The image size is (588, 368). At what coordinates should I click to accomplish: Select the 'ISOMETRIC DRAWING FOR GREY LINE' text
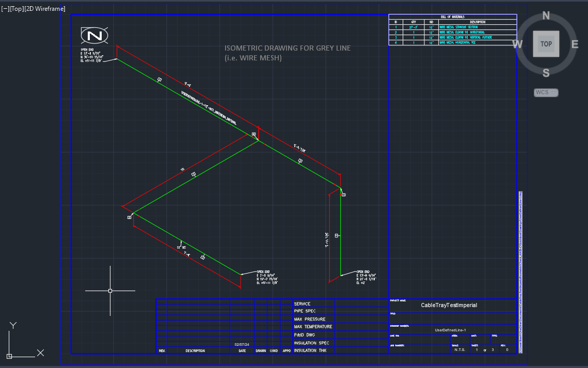coord(288,48)
